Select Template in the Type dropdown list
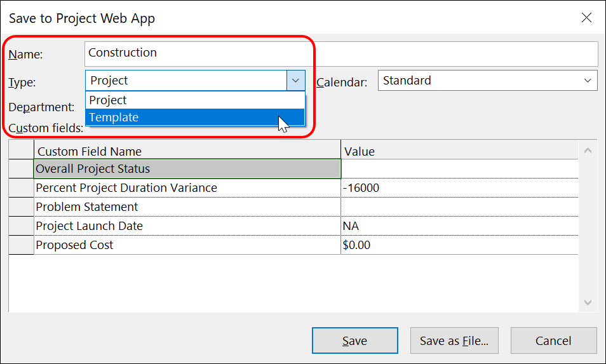 [195, 117]
